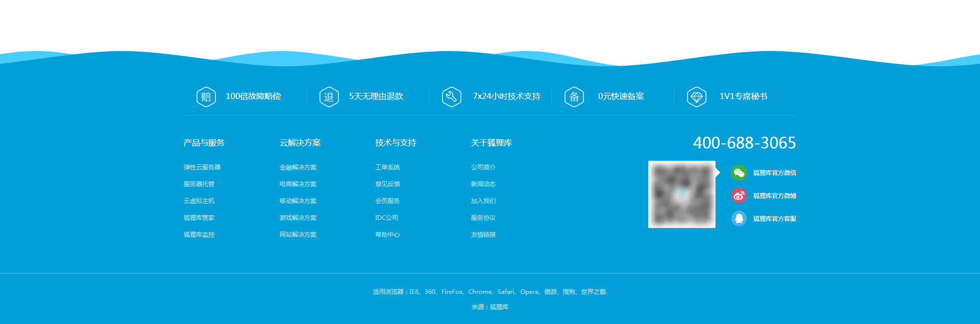Click the 备 filing hexagon icon
The width and height of the screenshot is (980, 324).
pos(574,96)
